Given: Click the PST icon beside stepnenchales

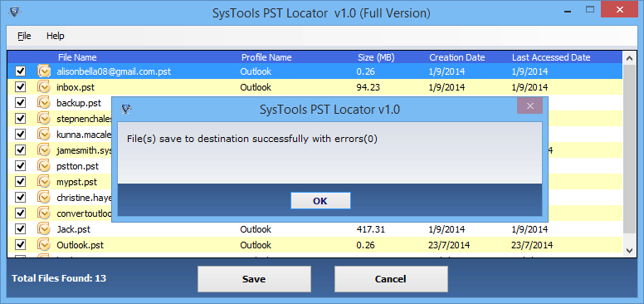Looking at the screenshot, I should [43, 118].
